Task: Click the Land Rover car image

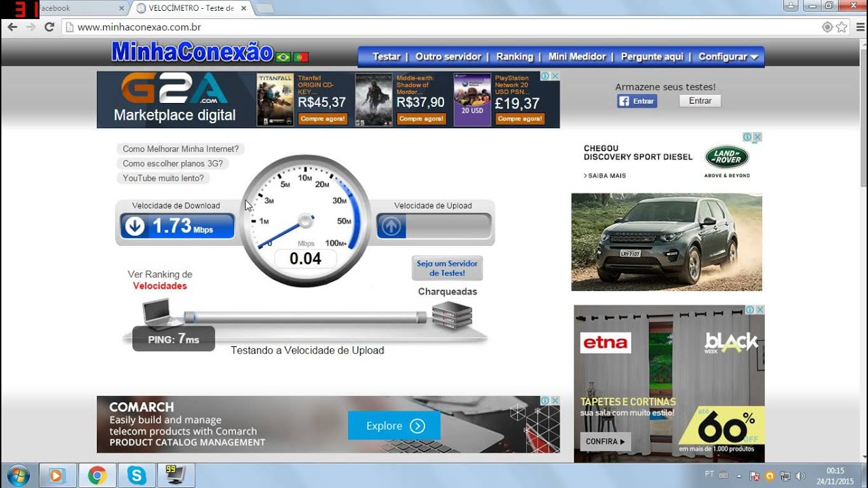Action: (x=667, y=242)
